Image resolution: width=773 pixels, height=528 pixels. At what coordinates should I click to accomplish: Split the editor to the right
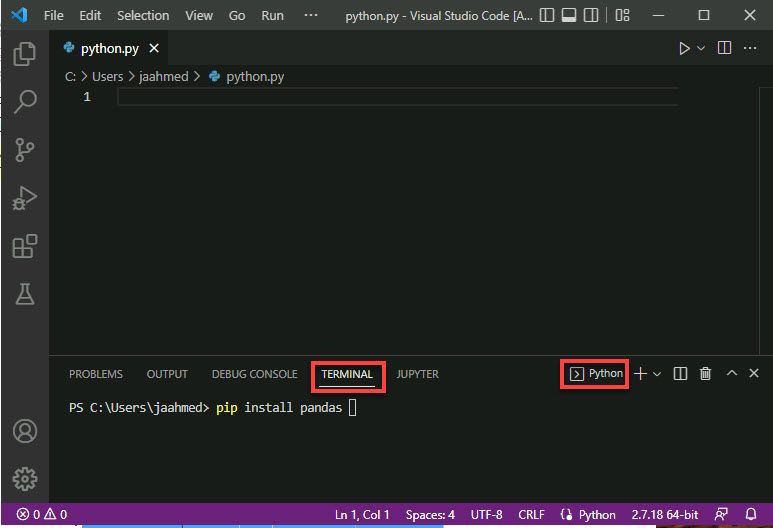tap(724, 48)
